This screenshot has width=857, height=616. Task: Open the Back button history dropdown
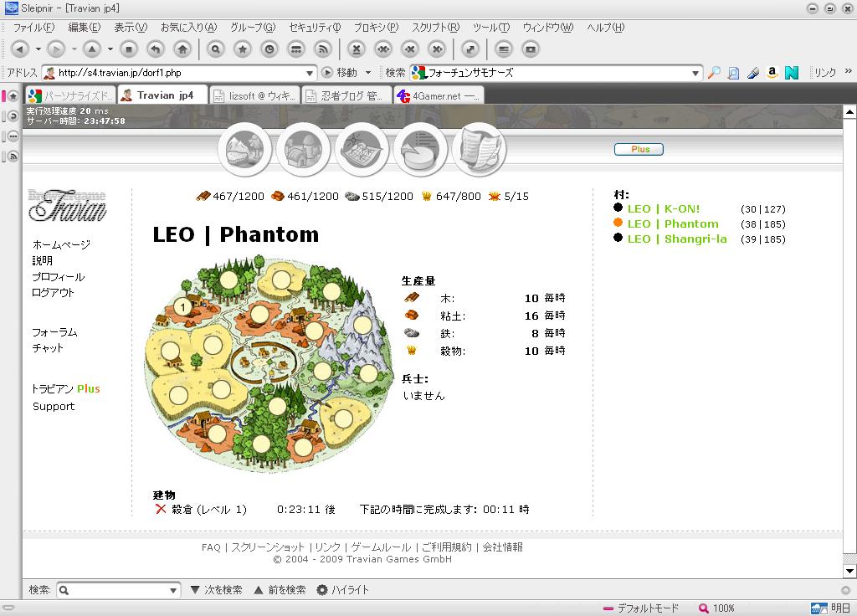click(x=38, y=49)
